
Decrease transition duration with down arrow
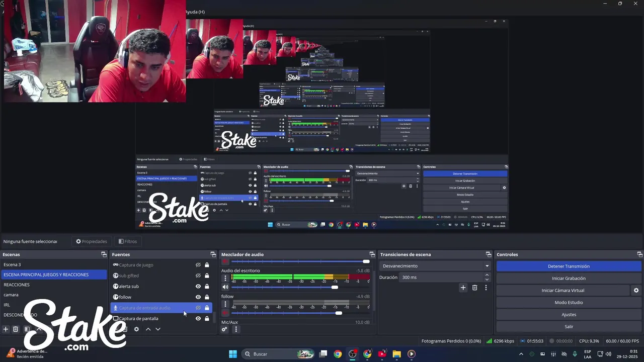(x=487, y=279)
